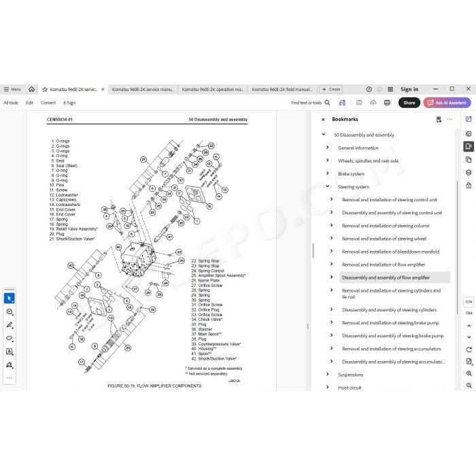This screenshot has height=476, width=476.
Task: Click the zoom in magnifier
Action: [469, 373]
